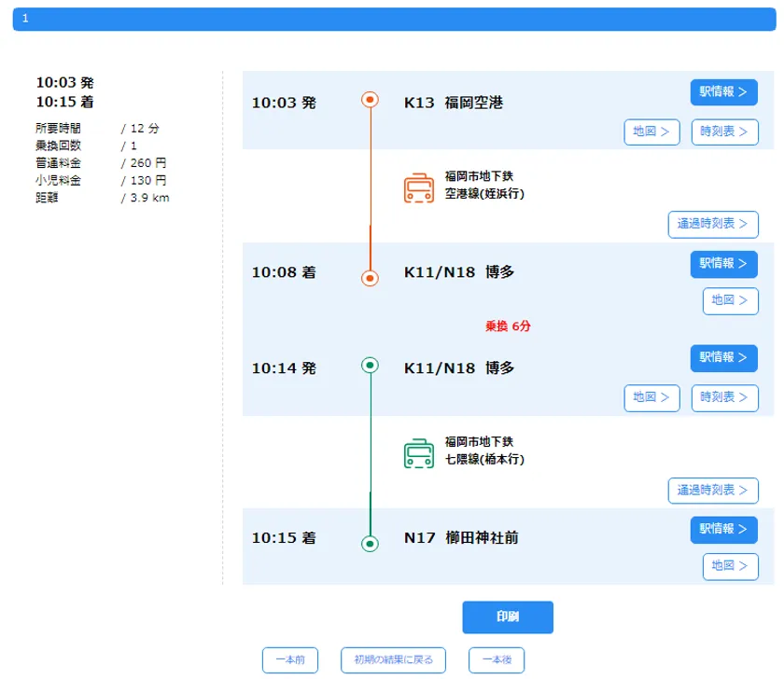Select the 一本前 earlier train button
The height and width of the screenshot is (679, 784).
[x=290, y=660]
